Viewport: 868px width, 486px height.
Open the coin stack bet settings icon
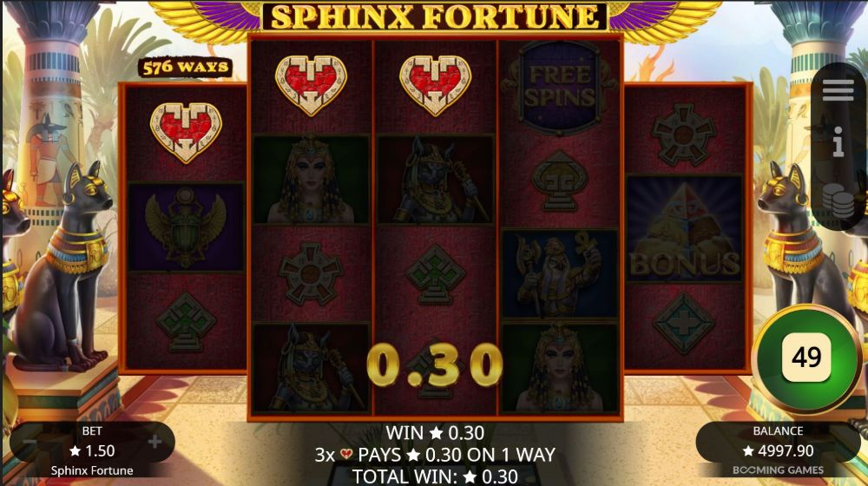[838, 200]
